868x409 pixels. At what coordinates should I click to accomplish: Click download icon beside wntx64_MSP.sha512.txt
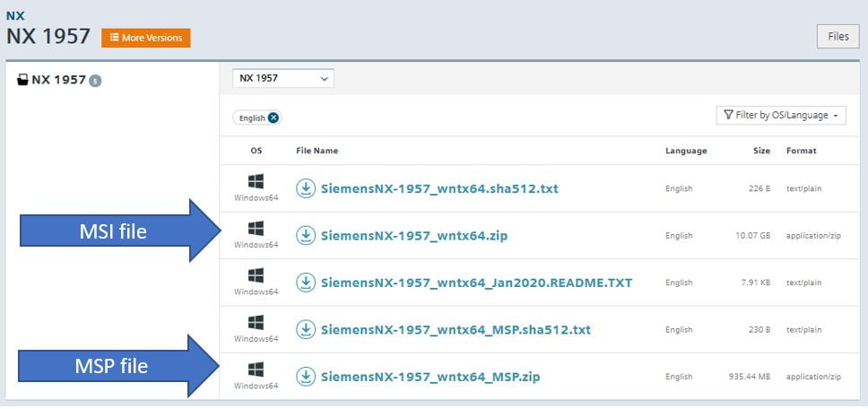[x=306, y=329]
